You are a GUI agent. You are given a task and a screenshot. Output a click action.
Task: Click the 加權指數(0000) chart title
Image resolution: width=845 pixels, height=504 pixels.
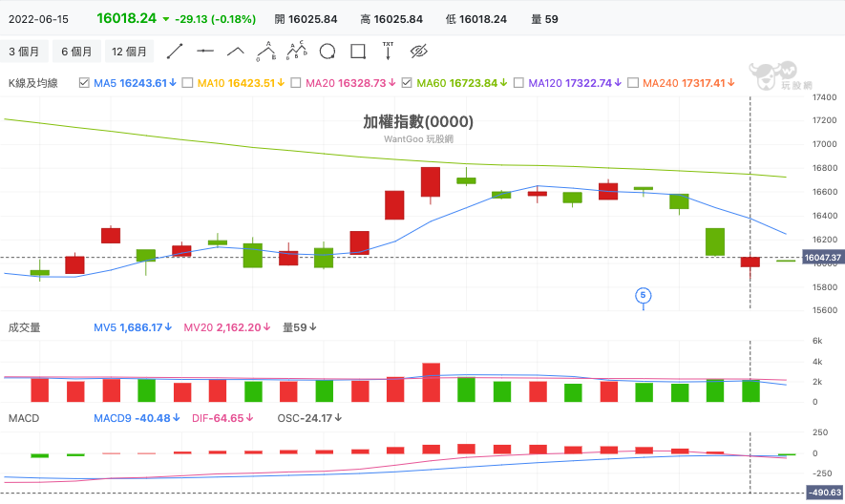pos(418,122)
